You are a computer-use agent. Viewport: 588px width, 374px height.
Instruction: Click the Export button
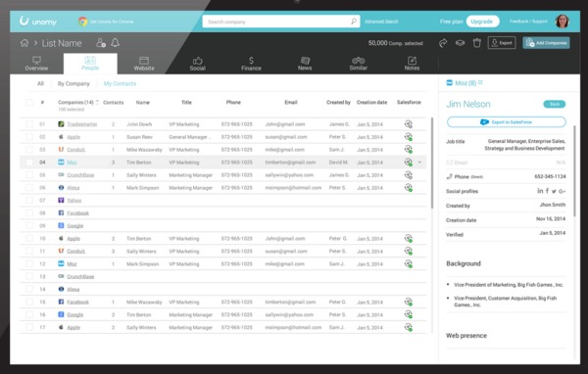pos(502,43)
